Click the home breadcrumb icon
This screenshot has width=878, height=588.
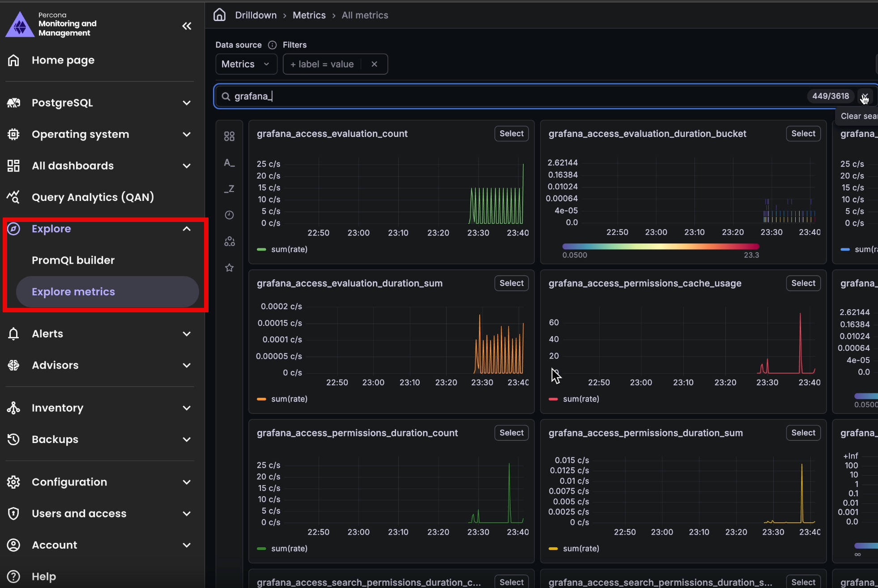click(x=219, y=15)
